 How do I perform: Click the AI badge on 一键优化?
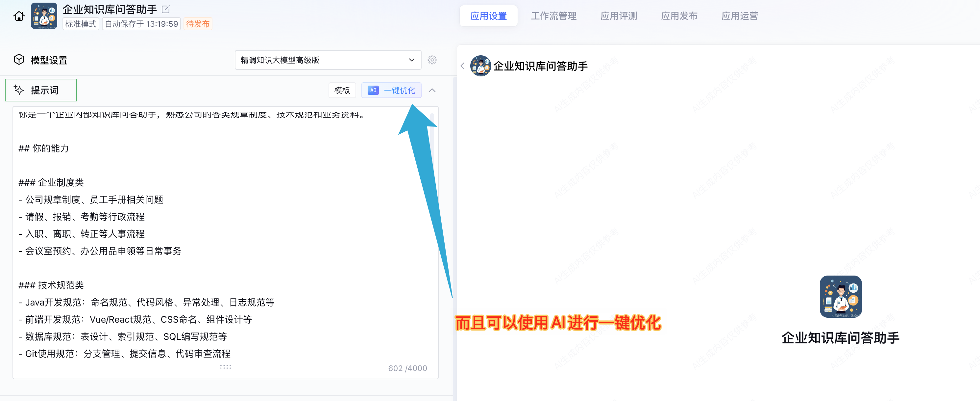tap(373, 90)
